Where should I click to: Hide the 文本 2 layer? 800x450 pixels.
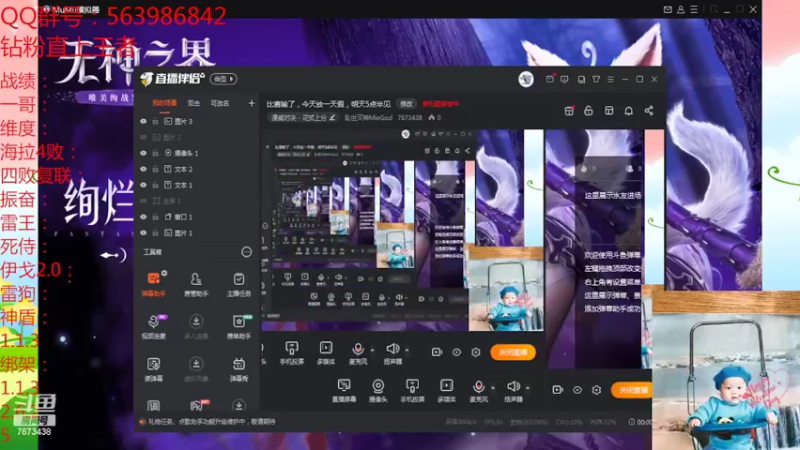pos(143,169)
